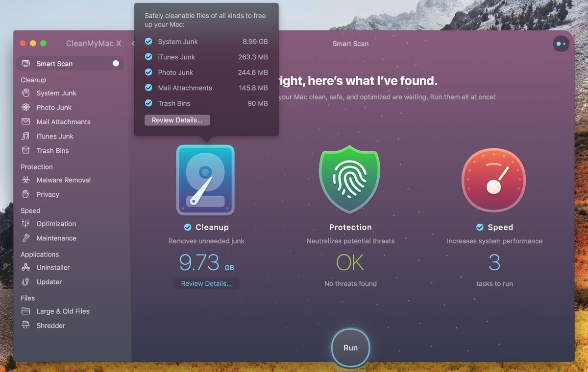The width and height of the screenshot is (588, 372).
Task: Click "Increases system performance" description
Action: point(494,241)
